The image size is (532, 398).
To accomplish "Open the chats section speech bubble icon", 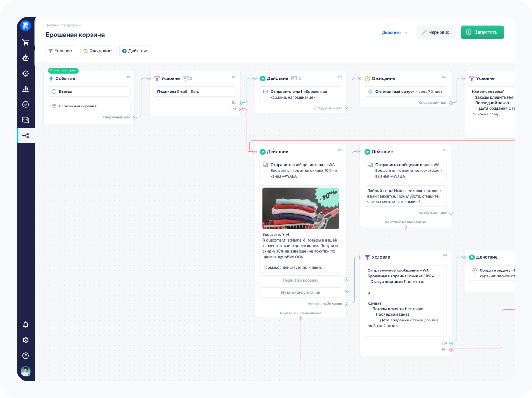I will (26, 120).
